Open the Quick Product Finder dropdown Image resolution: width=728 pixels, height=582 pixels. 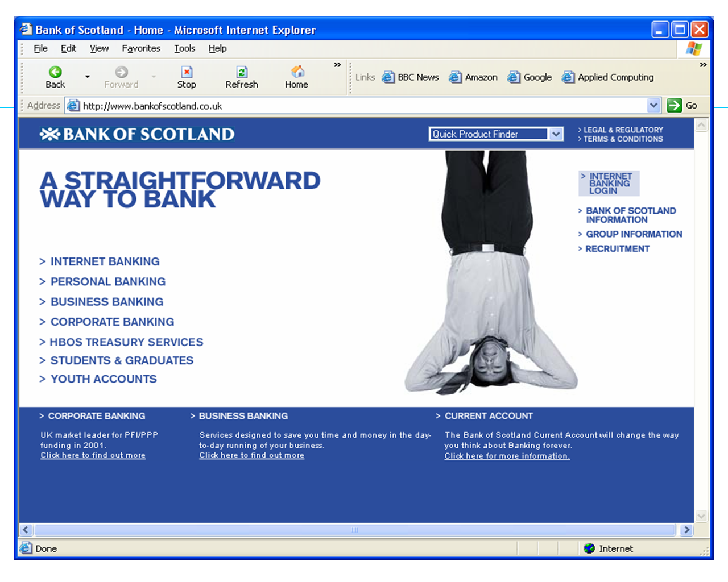click(496, 134)
